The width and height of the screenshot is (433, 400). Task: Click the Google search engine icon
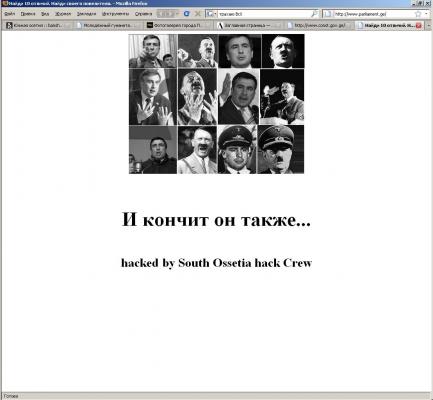[x=209, y=14]
